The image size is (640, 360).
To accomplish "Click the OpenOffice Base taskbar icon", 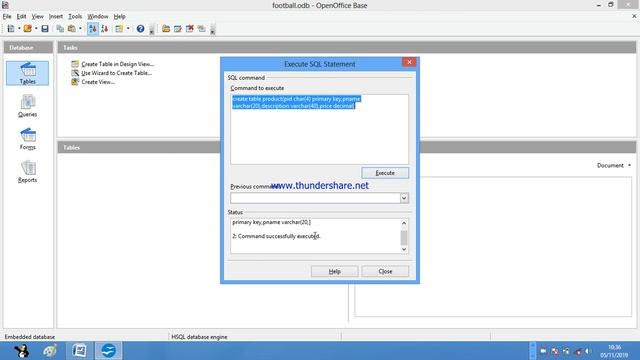I will pos(79,351).
